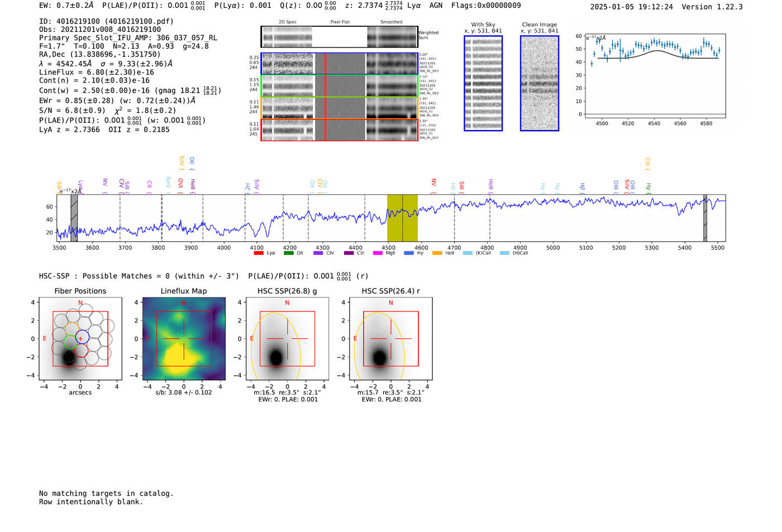Click the "S/N = 6.8(±0.9)" value
Image resolution: width=782 pixels, height=532 pixels.
tap(72, 111)
